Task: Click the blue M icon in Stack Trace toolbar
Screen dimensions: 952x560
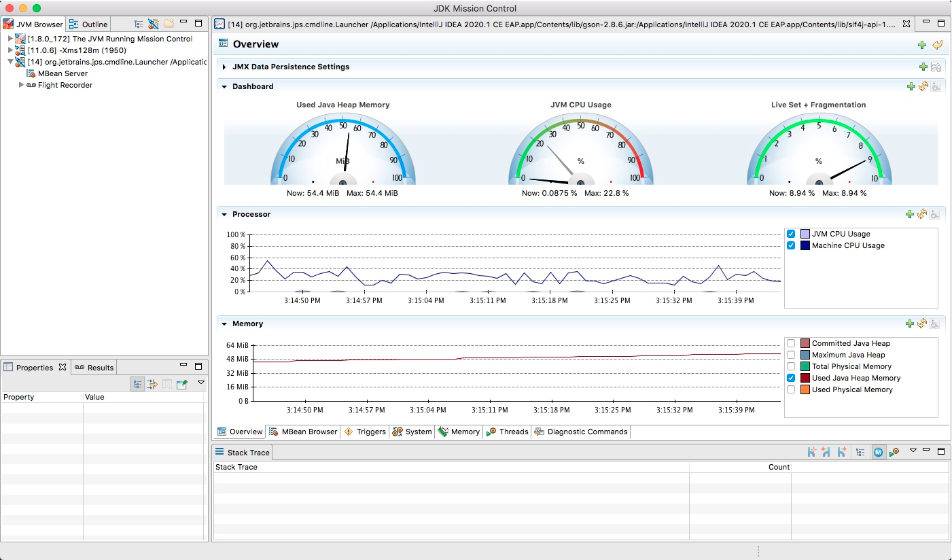Action: (879, 452)
